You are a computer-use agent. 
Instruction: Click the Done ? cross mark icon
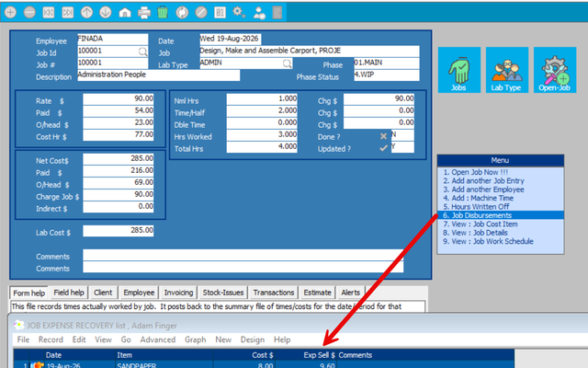pyautogui.click(x=383, y=136)
